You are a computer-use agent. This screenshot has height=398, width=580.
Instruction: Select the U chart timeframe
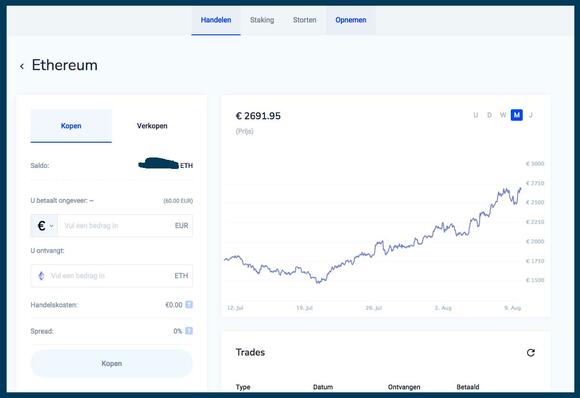click(476, 115)
